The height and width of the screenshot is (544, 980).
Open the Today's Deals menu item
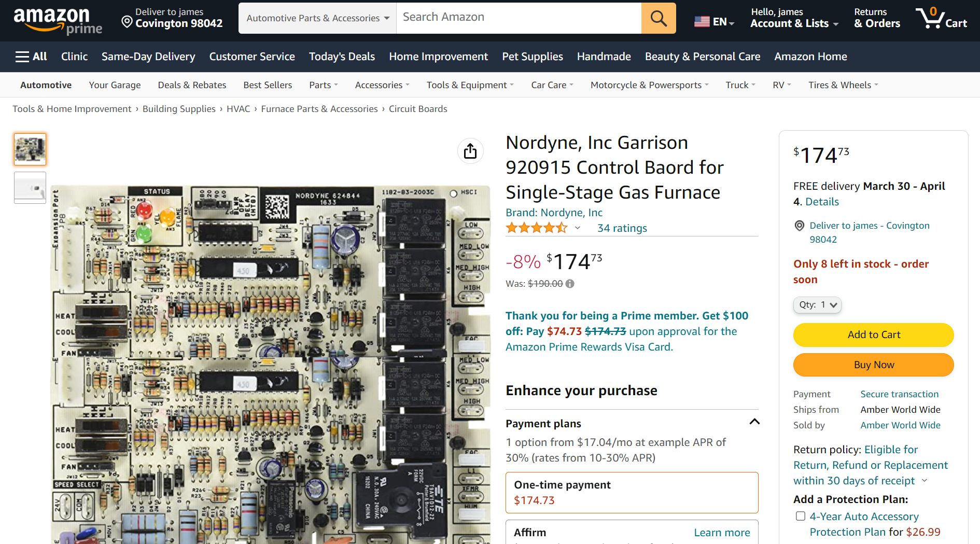(342, 57)
